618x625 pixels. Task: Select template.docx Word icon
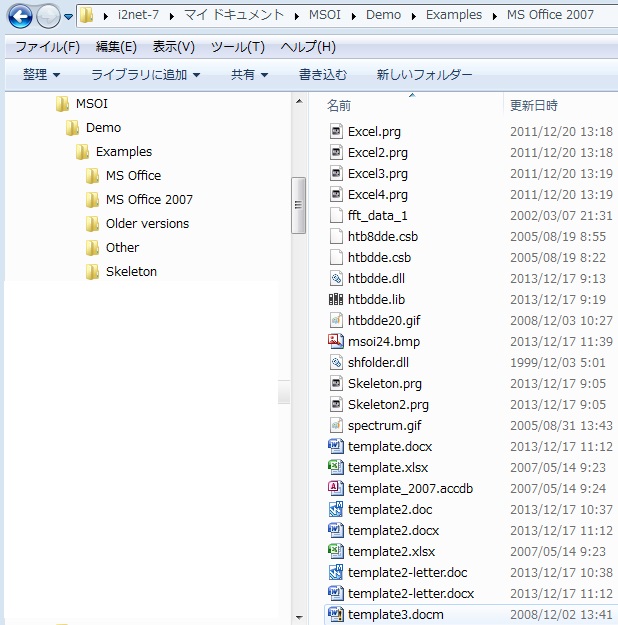(336, 446)
